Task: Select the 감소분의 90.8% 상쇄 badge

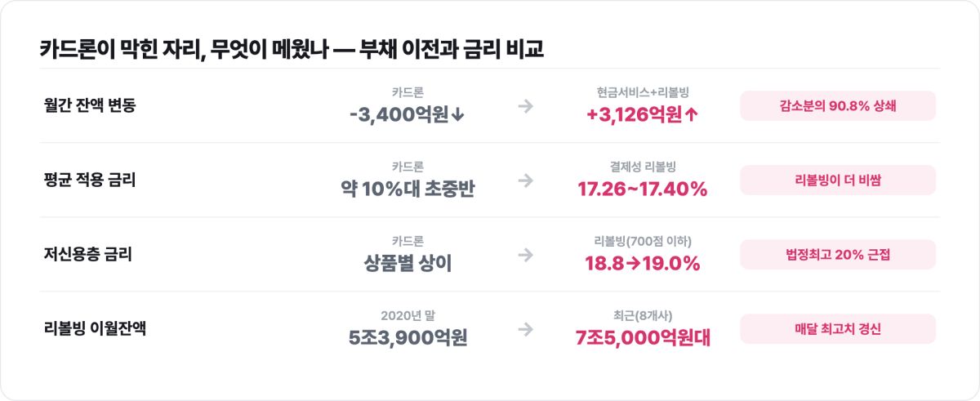Action: click(x=838, y=106)
